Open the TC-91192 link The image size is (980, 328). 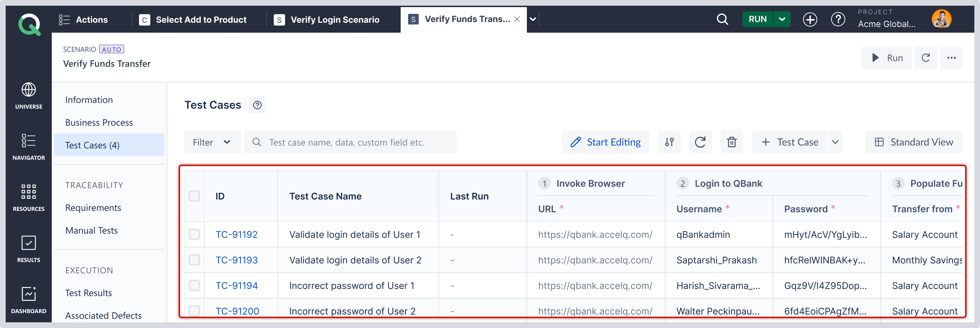[237, 234]
